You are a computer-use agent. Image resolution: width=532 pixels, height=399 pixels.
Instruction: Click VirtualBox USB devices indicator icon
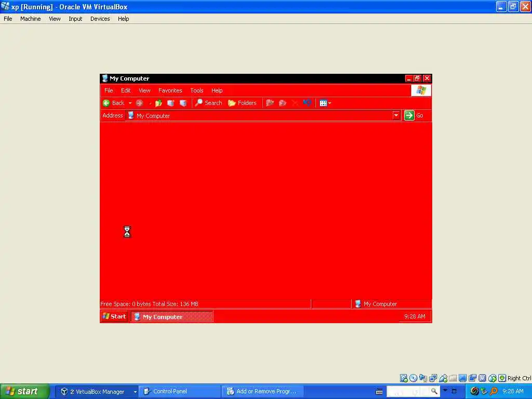443,378
